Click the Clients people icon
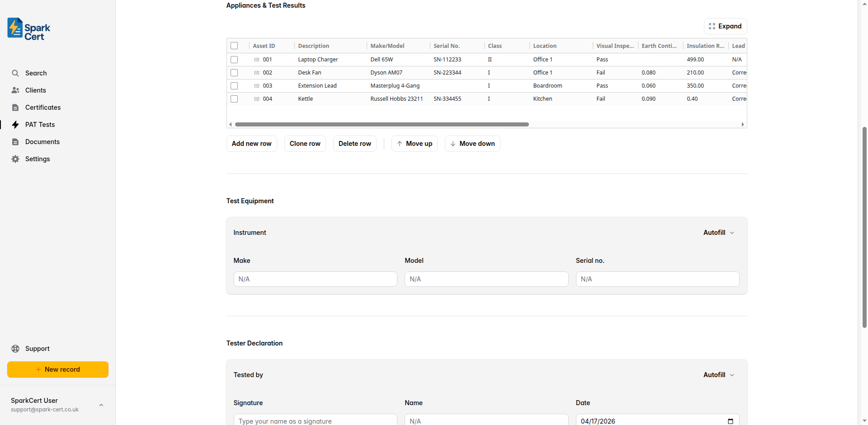This screenshot has height=425, width=868. coord(15,90)
